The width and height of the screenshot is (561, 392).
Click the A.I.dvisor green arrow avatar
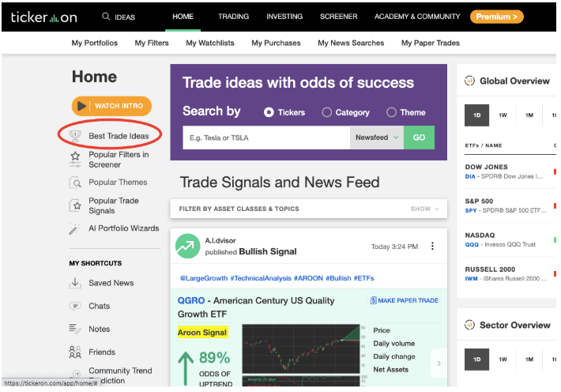187,246
